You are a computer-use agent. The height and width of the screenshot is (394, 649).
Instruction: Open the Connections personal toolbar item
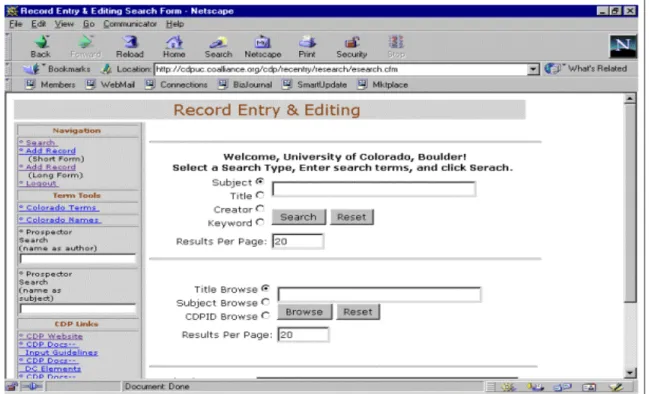click(176, 85)
